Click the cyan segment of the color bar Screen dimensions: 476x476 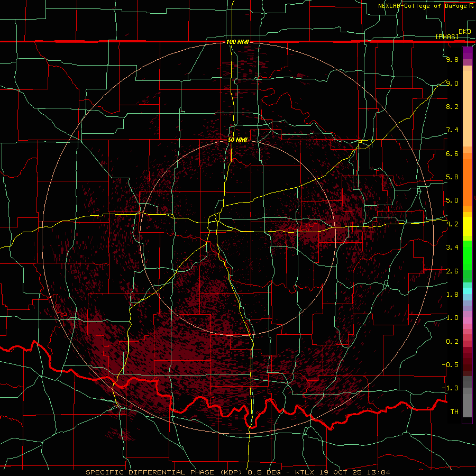467,291
